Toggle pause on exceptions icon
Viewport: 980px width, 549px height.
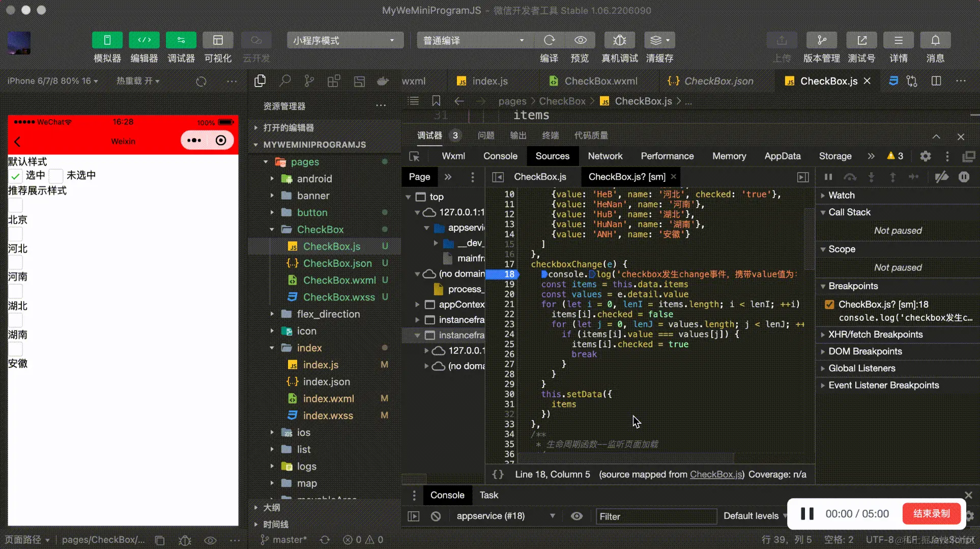coord(964,177)
